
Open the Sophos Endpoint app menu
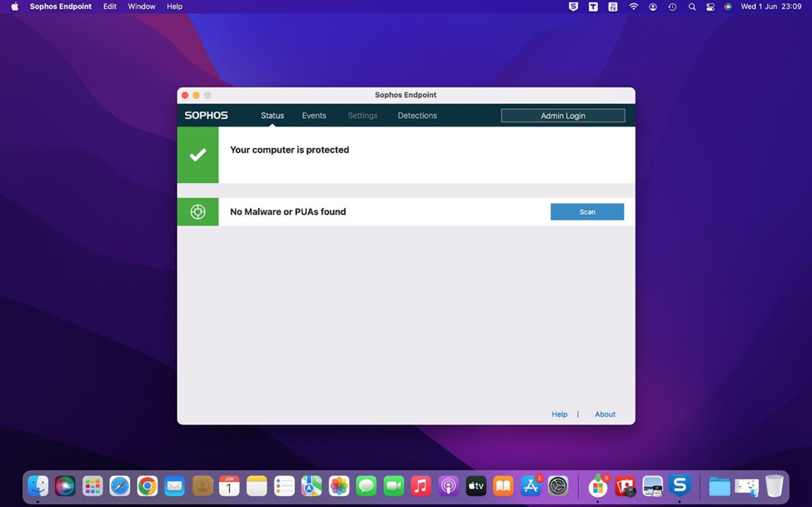pyautogui.click(x=61, y=7)
